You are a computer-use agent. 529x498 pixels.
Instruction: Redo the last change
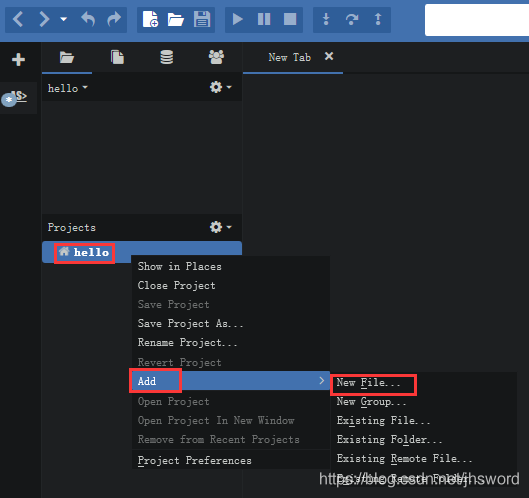point(114,19)
